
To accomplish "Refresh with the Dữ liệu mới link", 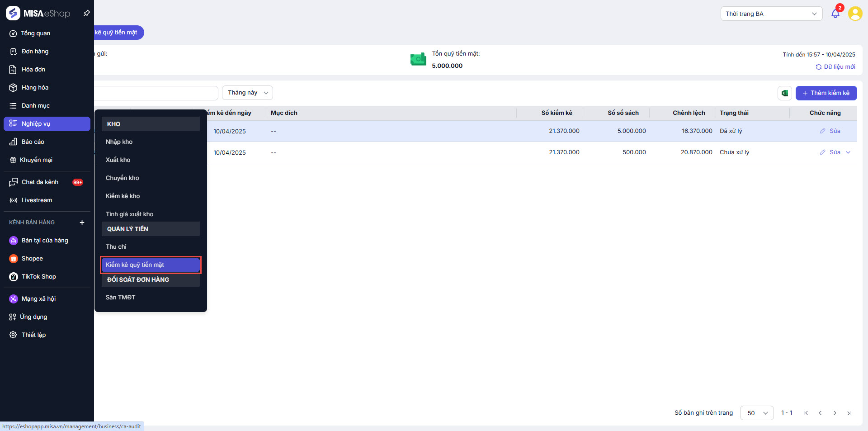I will click(x=835, y=67).
